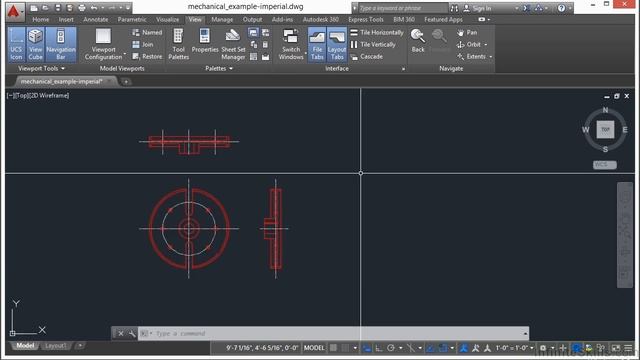Click Tile Vertically
This screenshot has height=360, width=640.
click(x=373, y=44)
